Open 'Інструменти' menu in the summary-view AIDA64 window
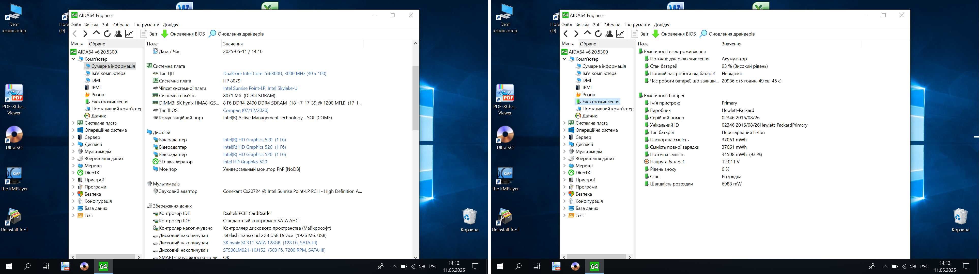 146,25
